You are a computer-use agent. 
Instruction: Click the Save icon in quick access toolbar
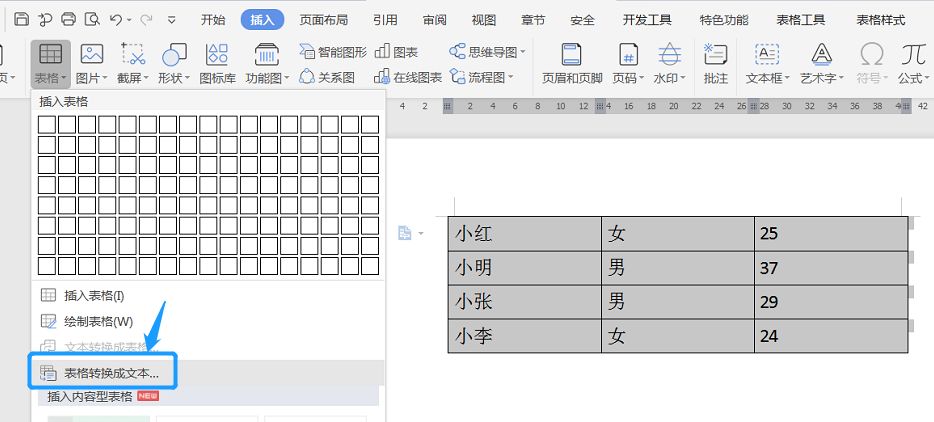[x=21, y=19]
